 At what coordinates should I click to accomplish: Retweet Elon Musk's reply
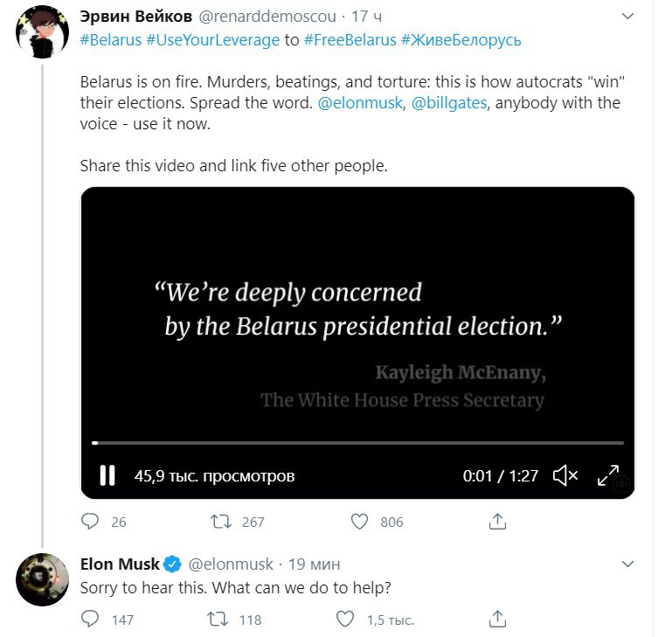pos(218,620)
